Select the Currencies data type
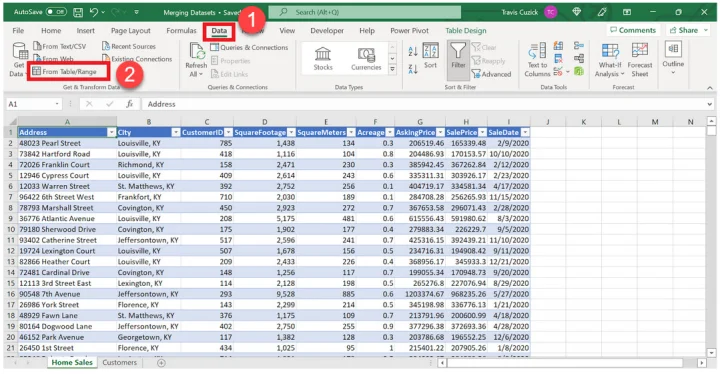The image size is (720, 374). pyautogui.click(x=366, y=59)
